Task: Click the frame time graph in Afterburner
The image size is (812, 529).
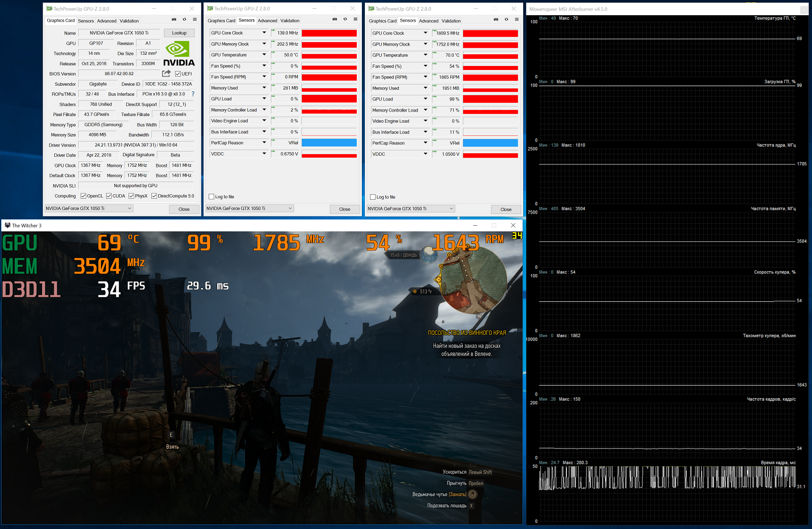Action: [x=667, y=493]
